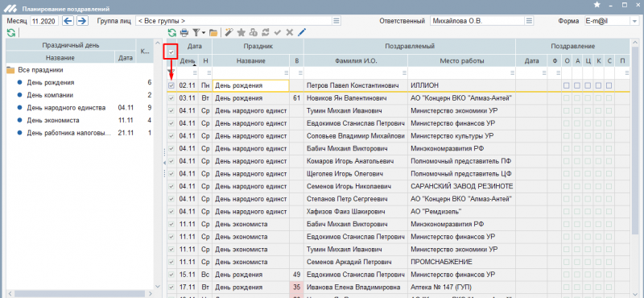
Task: Click the blue pencil edit icon
Action: [302, 32]
